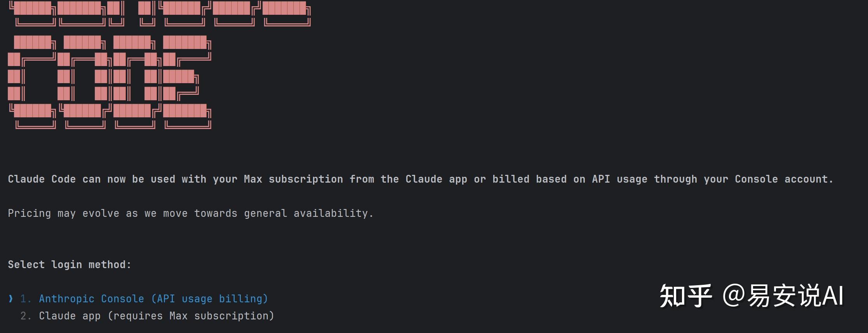Click "Console account" at end of intro sentence
Screen dimensions: 868x333
[x=784, y=179]
